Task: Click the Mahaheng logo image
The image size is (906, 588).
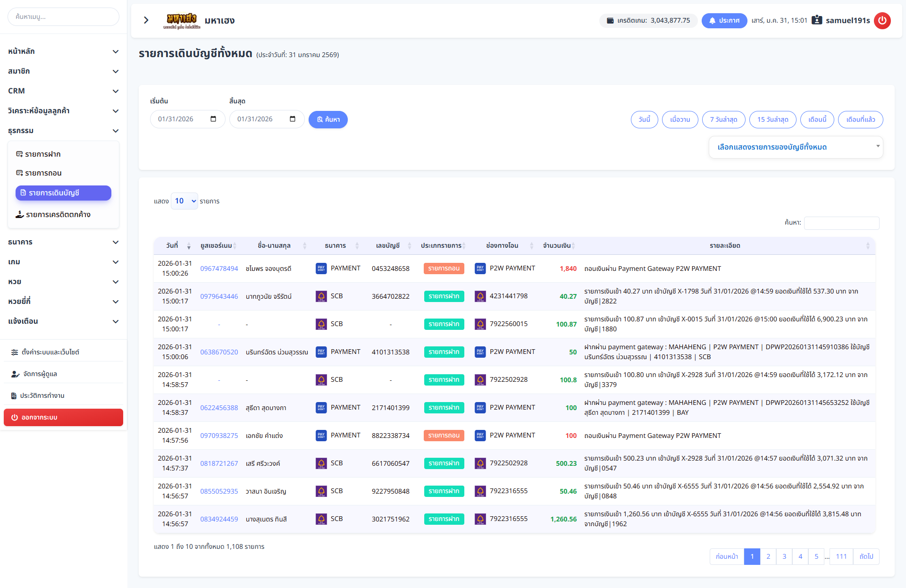Action: (x=182, y=20)
